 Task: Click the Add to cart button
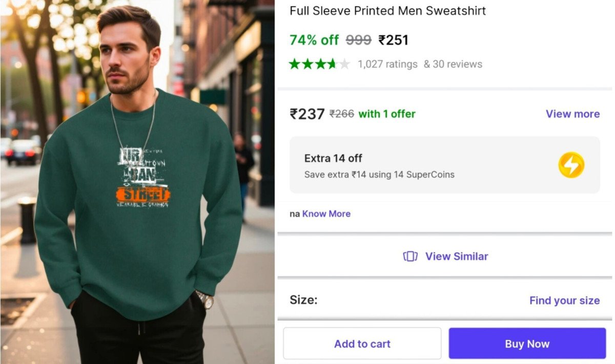362,344
